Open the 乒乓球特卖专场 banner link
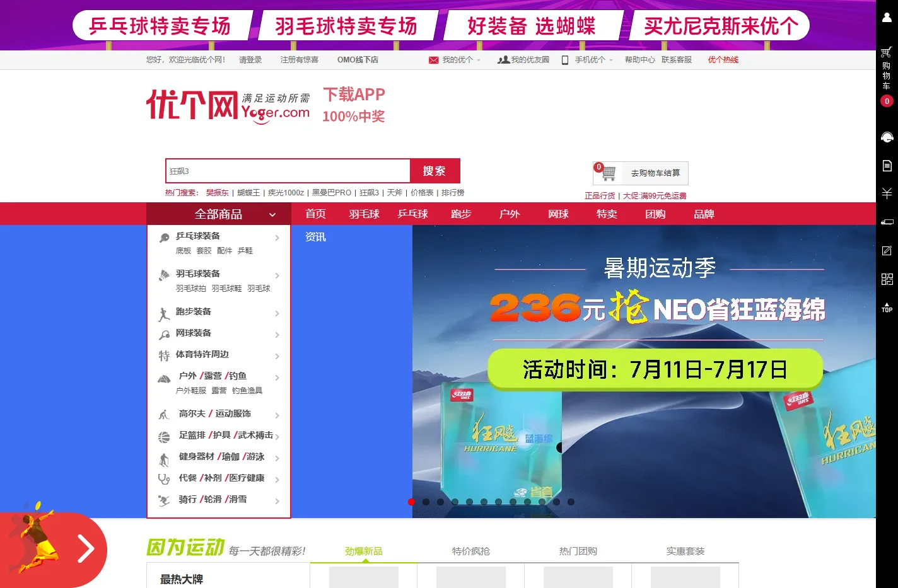The height and width of the screenshot is (588, 898). pos(162,25)
